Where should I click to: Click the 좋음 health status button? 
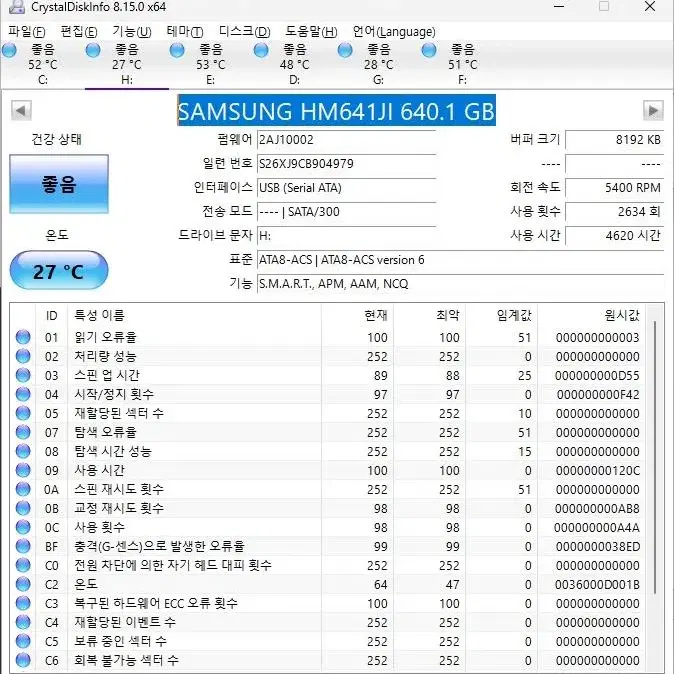click(59, 184)
